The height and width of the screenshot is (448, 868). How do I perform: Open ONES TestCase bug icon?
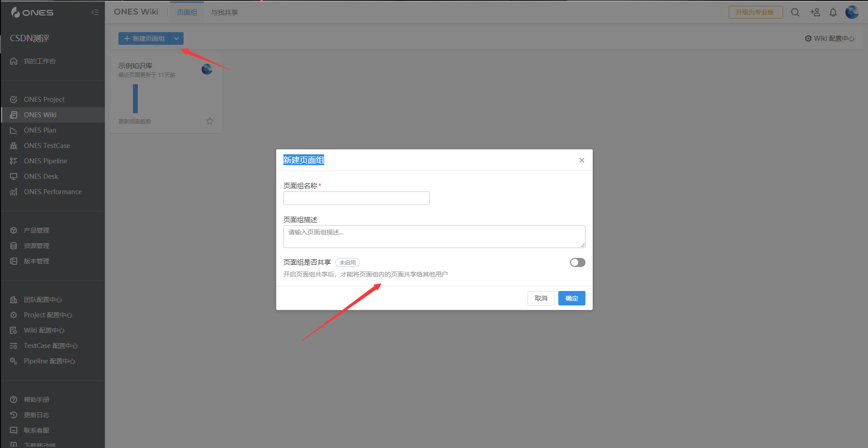14,146
